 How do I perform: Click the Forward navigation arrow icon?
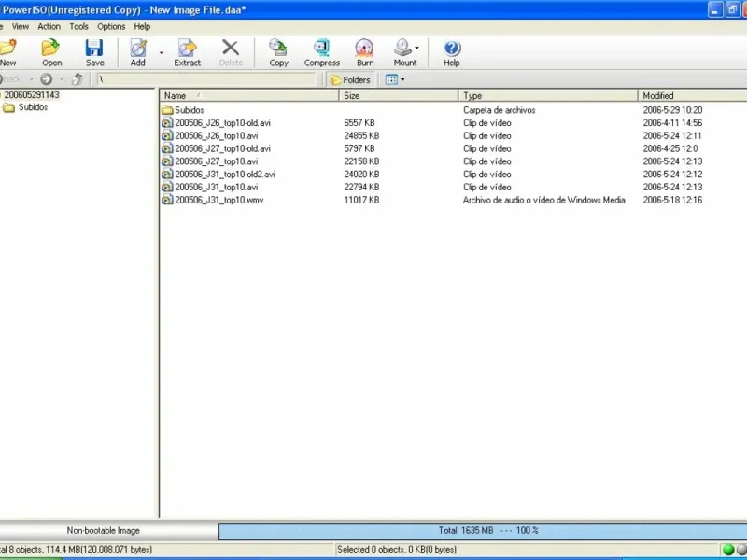point(46,79)
